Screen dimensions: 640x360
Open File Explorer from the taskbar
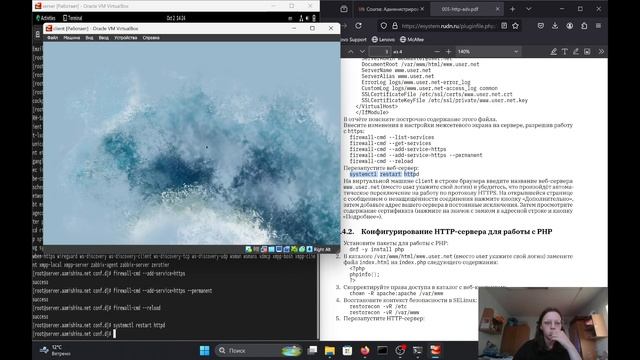tap(330, 350)
